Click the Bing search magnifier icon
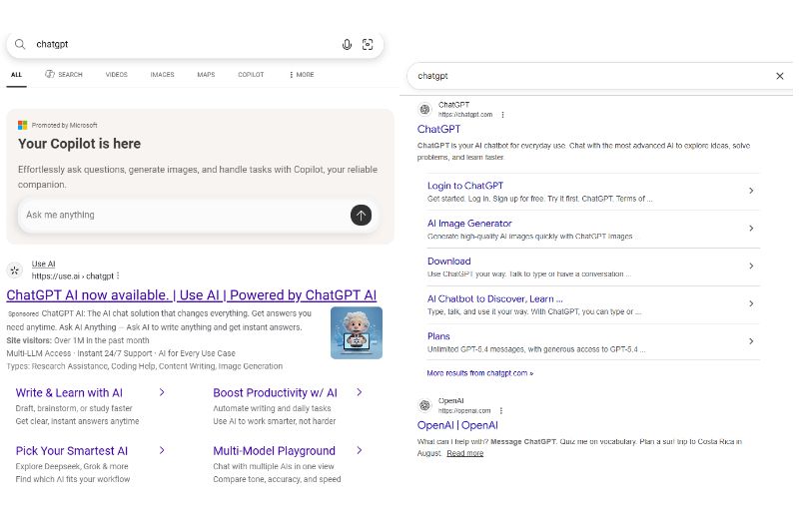 coord(20,44)
